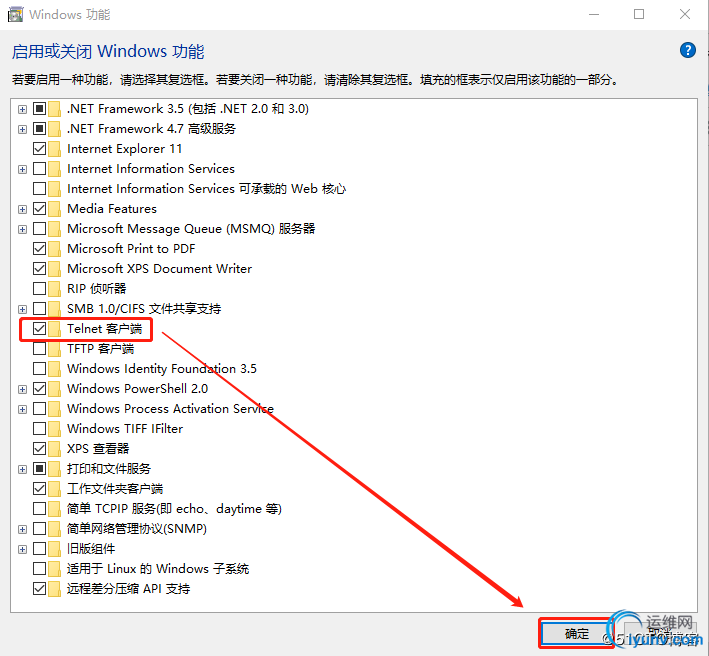
Task: Expand the Media Features node
Action: (x=22, y=209)
